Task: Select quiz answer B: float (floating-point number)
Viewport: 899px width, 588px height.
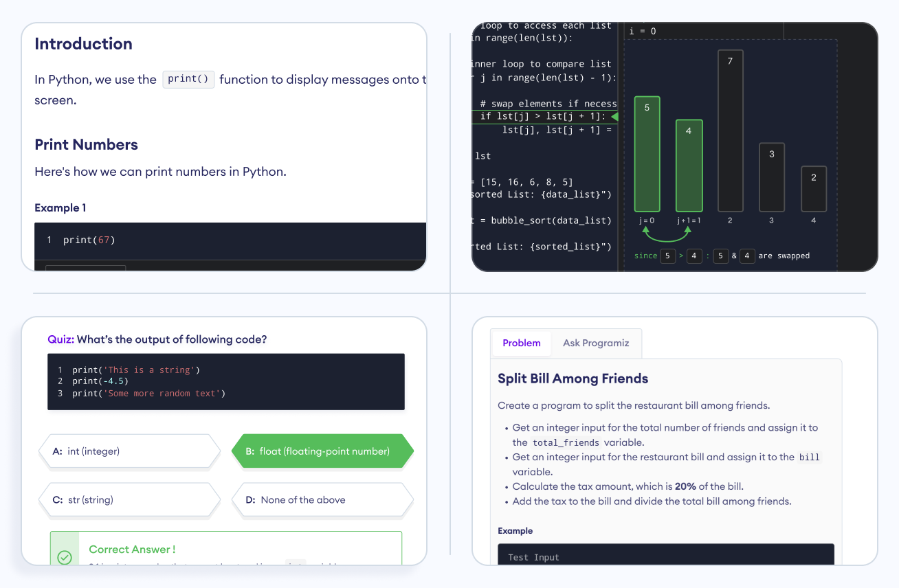Action: point(323,451)
